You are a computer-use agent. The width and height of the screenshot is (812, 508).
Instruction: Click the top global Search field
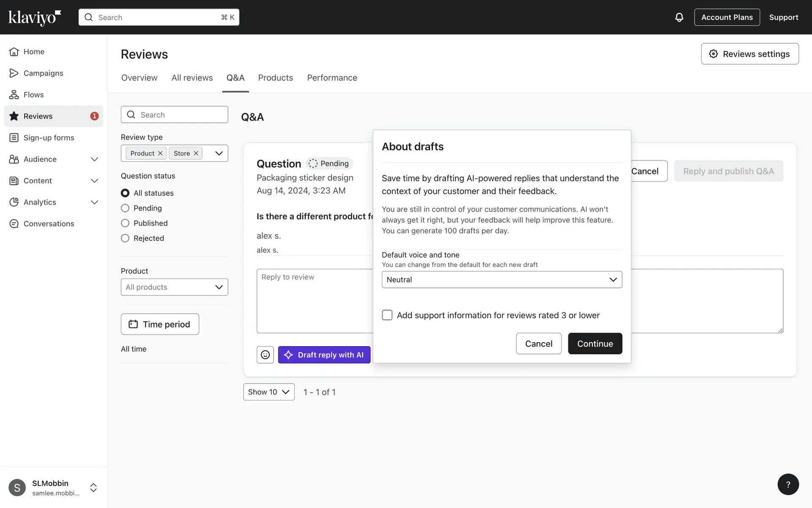pyautogui.click(x=159, y=17)
